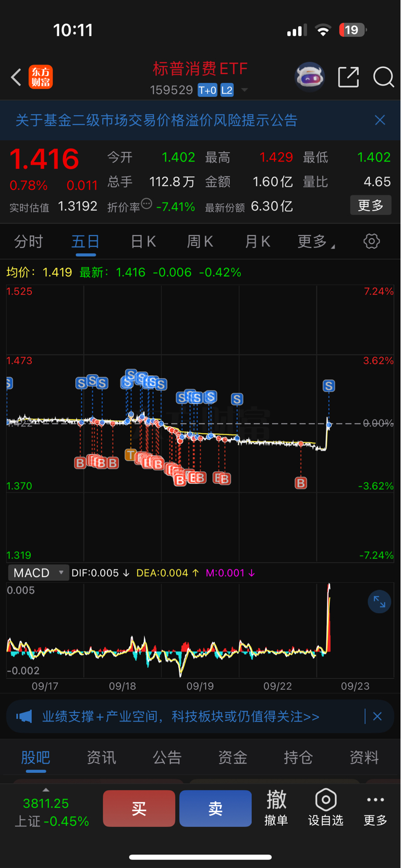Viewport: 401px width, 868px height.
Task: Close the premium risk announcement banner
Action: click(x=380, y=120)
